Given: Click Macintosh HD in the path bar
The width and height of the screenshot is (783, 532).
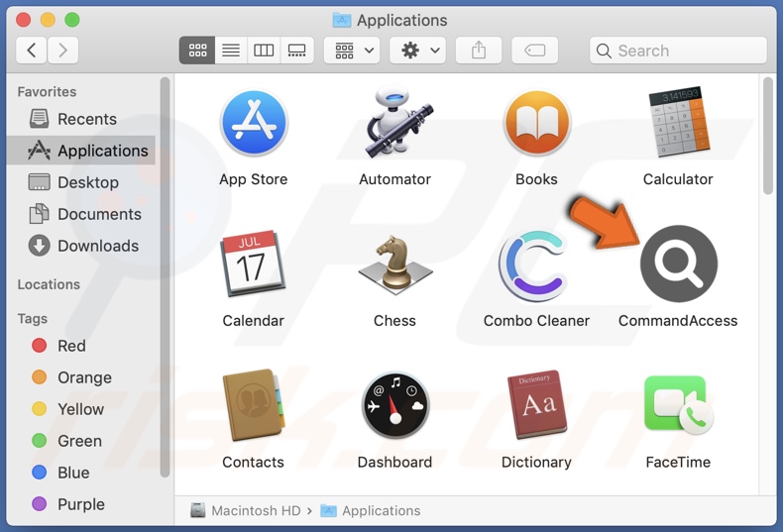Looking at the screenshot, I should point(246,510).
